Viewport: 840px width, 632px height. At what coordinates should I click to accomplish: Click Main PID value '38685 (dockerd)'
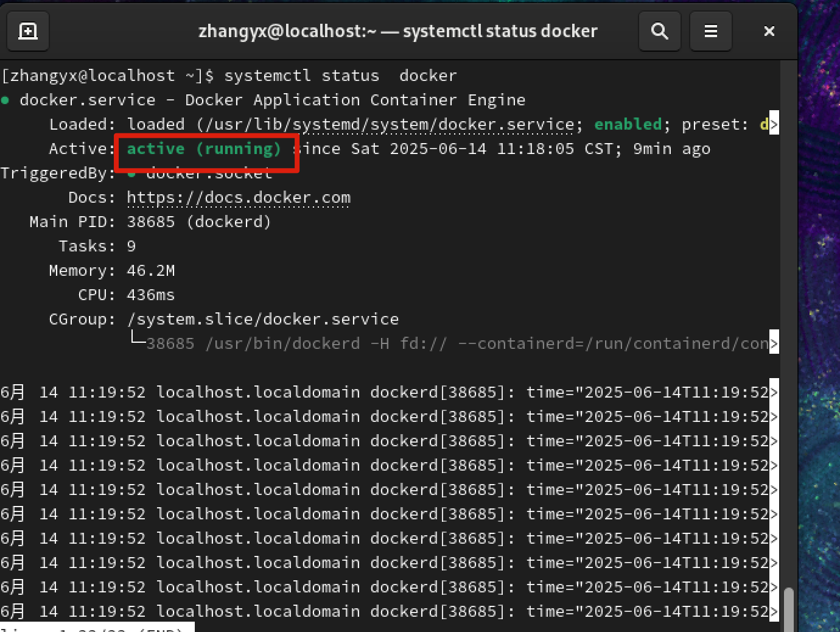click(x=199, y=222)
